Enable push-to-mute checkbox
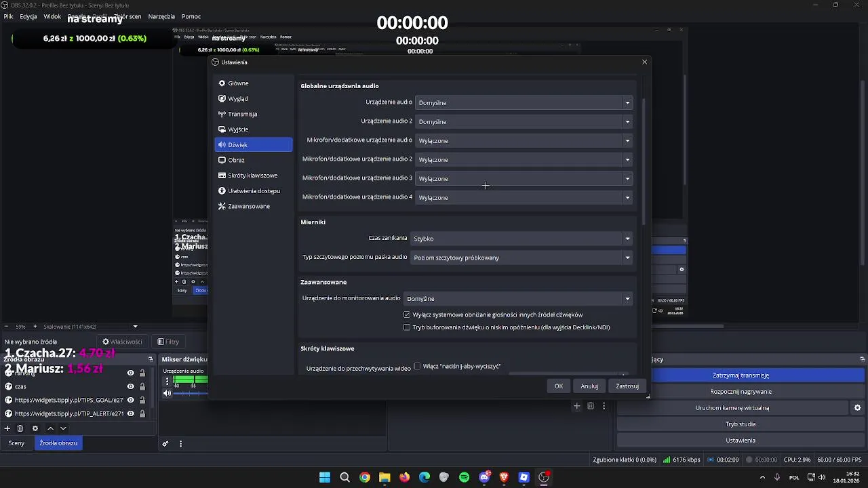 [417, 366]
